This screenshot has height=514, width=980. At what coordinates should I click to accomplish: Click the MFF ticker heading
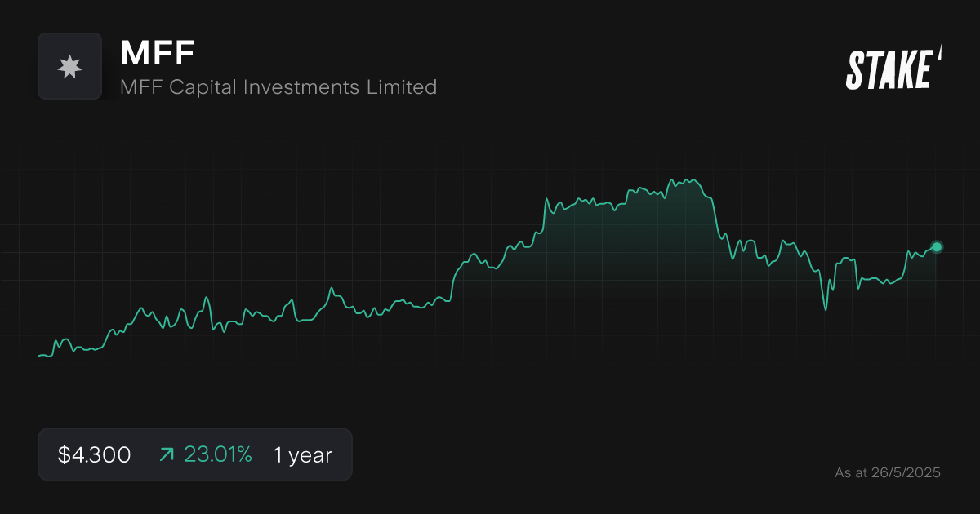157,54
